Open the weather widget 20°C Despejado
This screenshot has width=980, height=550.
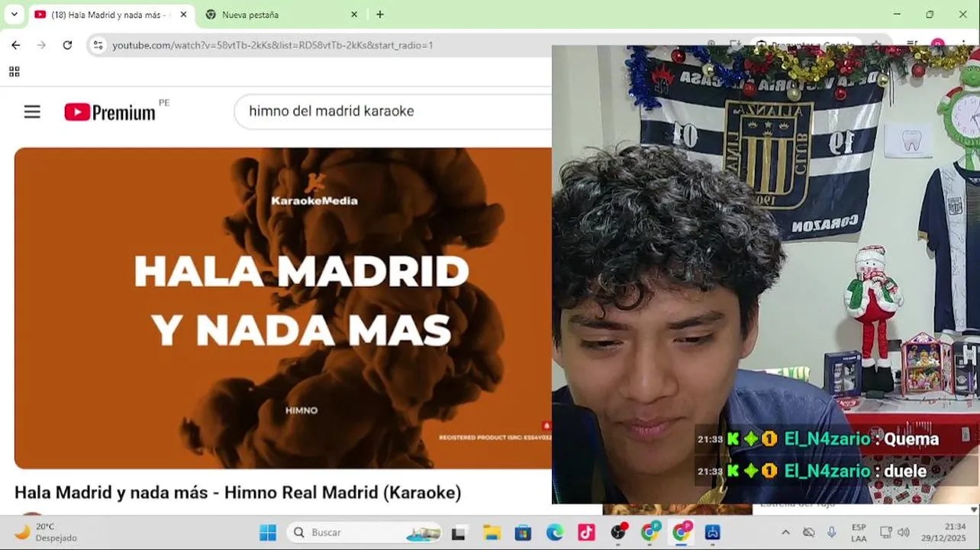coord(46,532)
